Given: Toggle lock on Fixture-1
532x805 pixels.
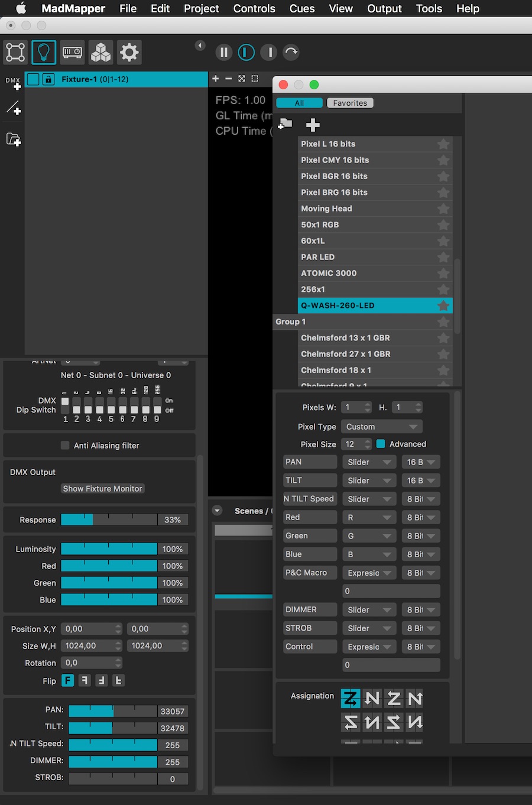Looking at the screenshot, I should [x=48, y=79].
